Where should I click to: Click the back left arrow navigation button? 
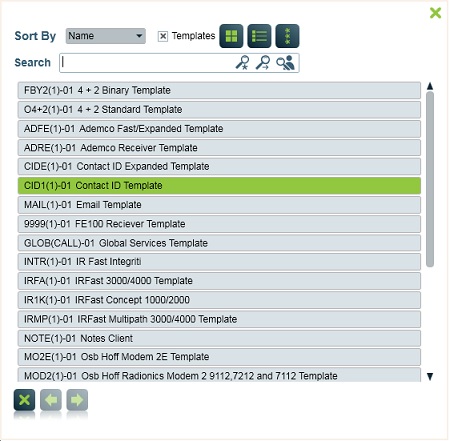pos(51,400)
